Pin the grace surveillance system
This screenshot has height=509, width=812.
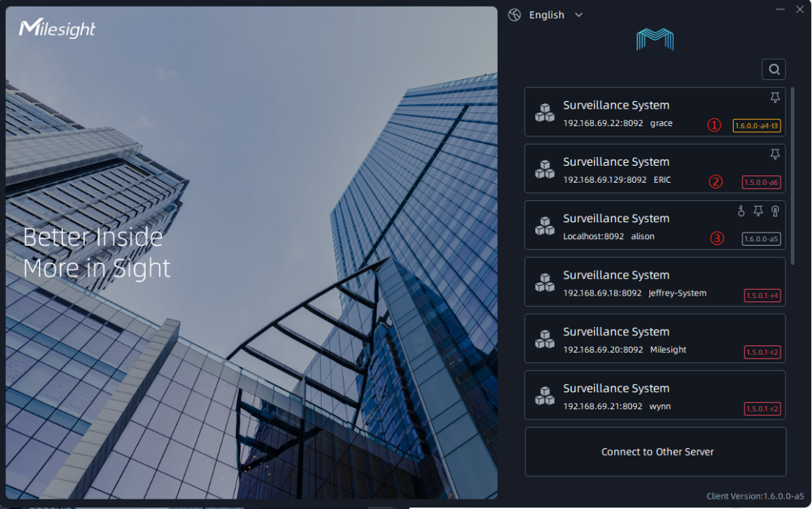pos(775,98)
